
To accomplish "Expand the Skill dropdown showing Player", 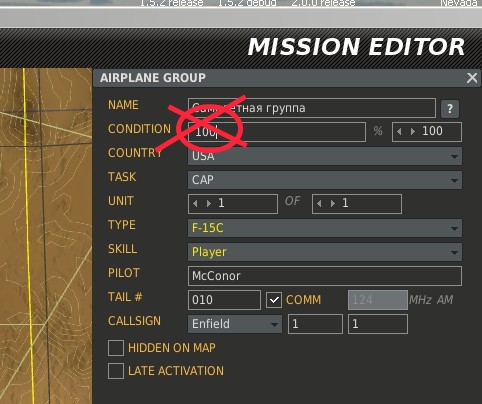I will (x=325, y=252).
